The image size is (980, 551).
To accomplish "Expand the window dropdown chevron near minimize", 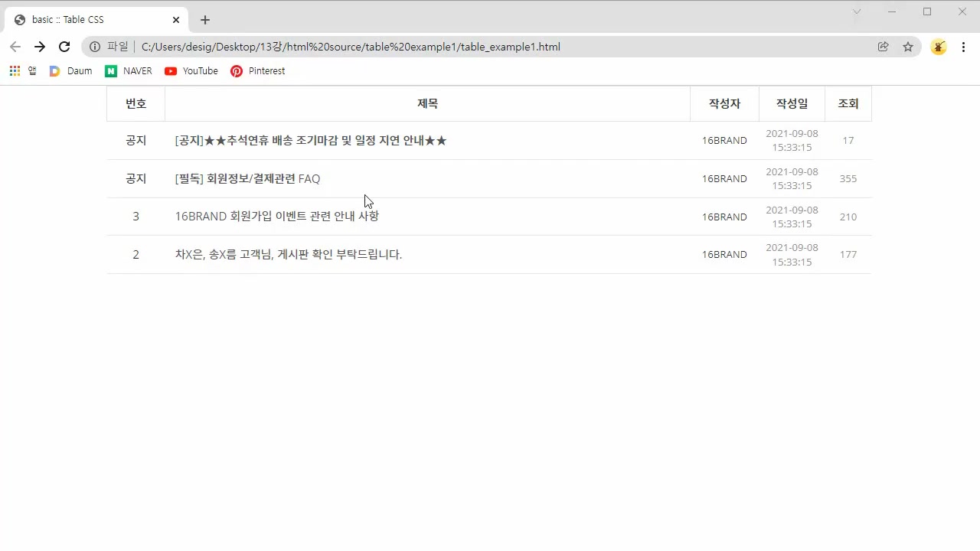I will [x=857, y=12].
